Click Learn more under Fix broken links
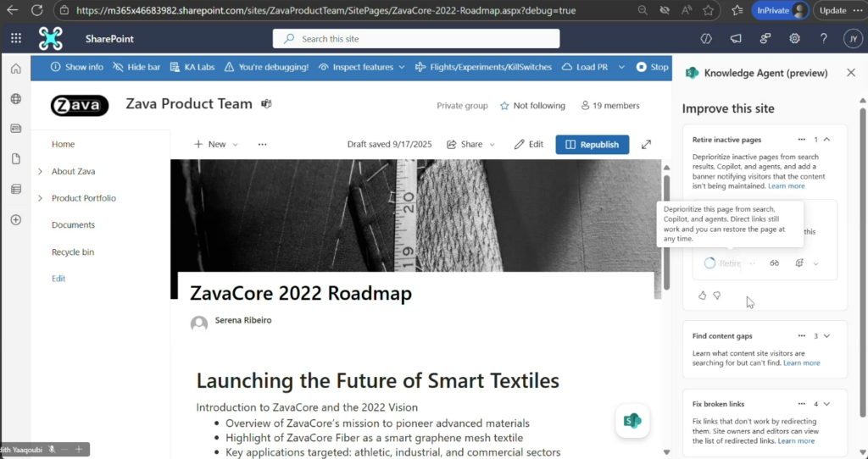The width and height of the screenshot is (868, 459). point(796,440)
